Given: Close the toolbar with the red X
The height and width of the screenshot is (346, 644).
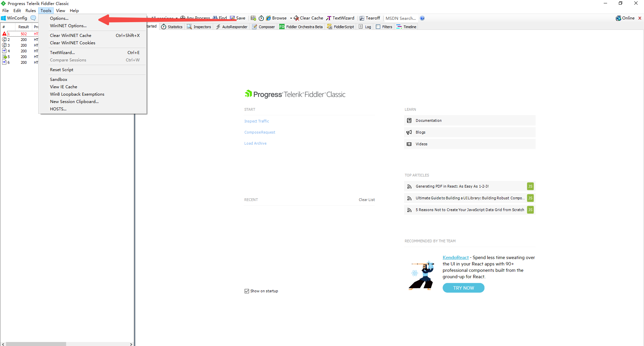Looking at the screenshot, I should (640, 18).
